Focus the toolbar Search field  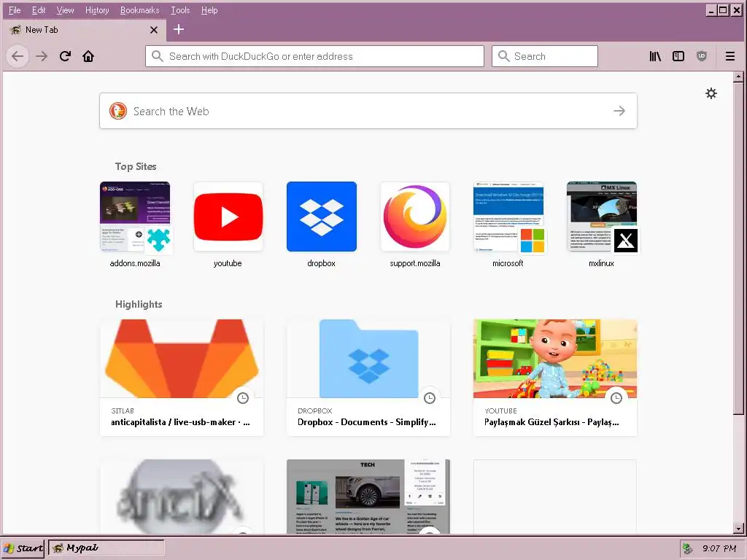tap(544, 56)
